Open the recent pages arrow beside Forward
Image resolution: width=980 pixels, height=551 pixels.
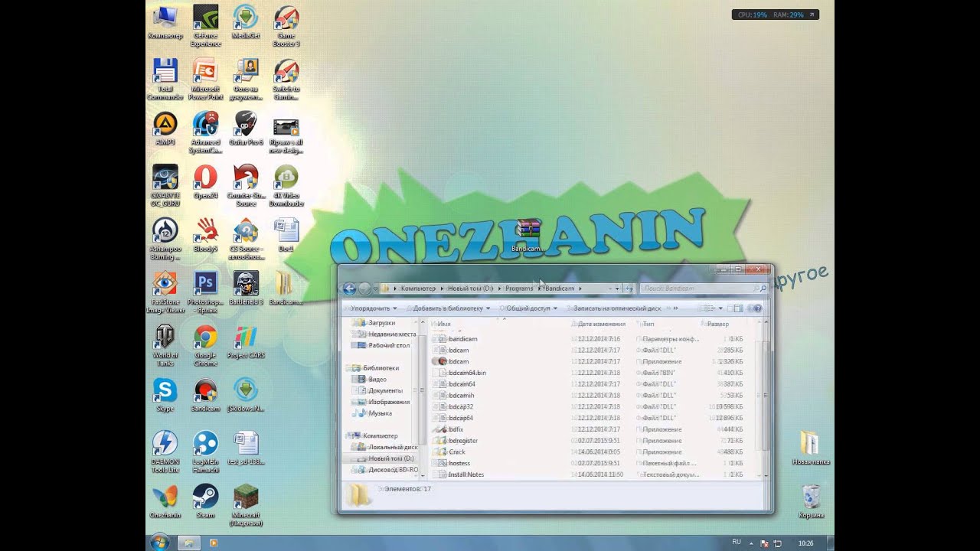pos(375,289)
